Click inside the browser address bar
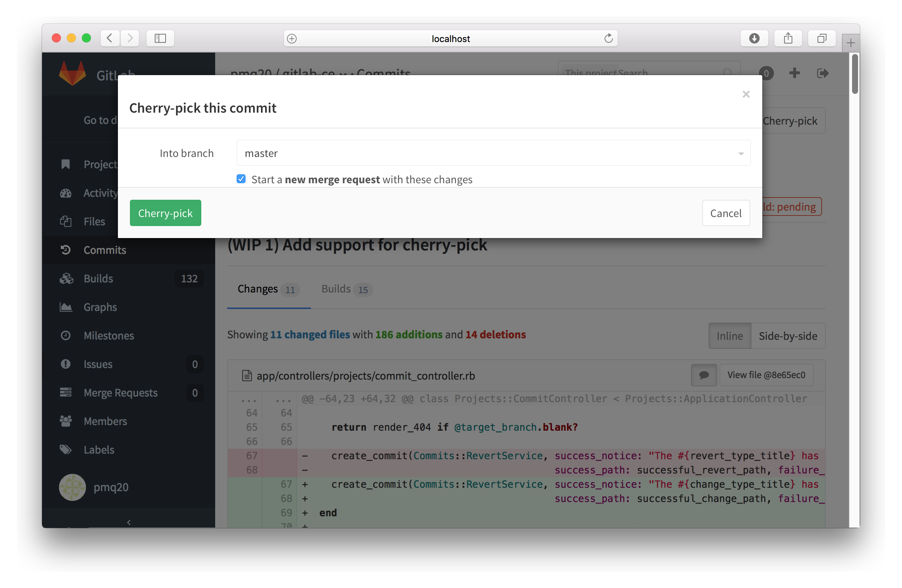This screenshot has width=902, height=588. [451, 38]
